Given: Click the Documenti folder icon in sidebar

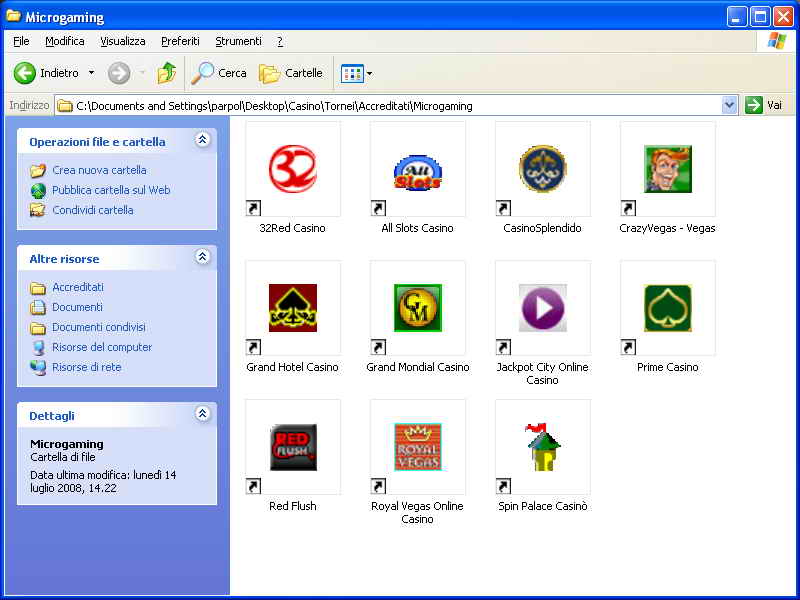Looking at the screenshot, I should click(x=38, y=307).
